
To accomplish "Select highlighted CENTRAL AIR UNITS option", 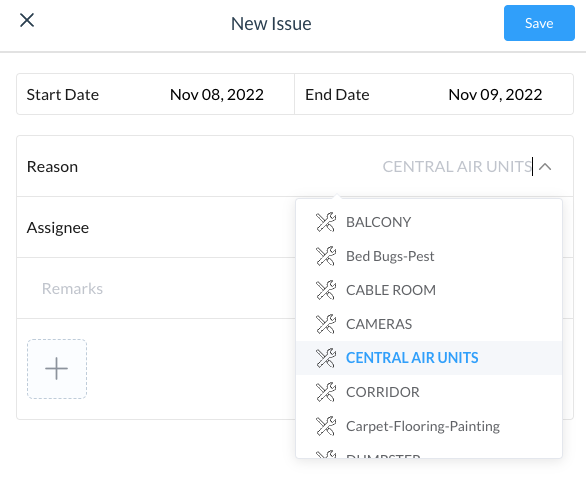I will [x=429, y=358].
